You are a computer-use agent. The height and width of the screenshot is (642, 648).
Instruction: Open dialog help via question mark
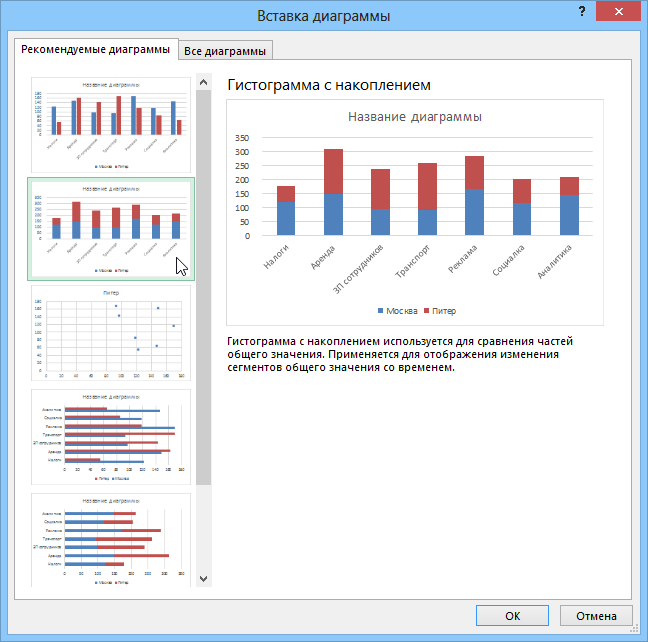[x=582, y=11]
